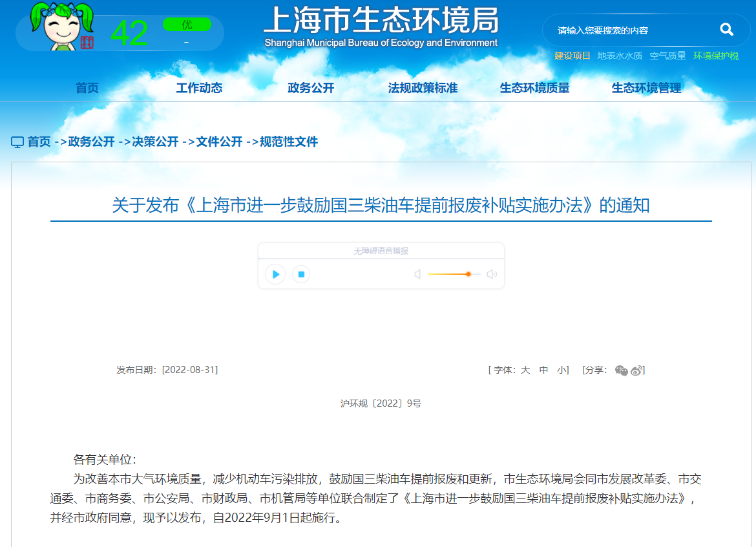Click the monitor icon in the breadcrumb
Screen dimensions: 756x547
(17, 142)
